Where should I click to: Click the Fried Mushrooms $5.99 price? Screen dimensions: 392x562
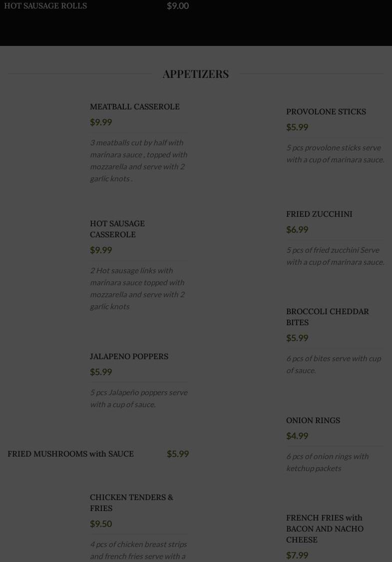coord(178,454)
